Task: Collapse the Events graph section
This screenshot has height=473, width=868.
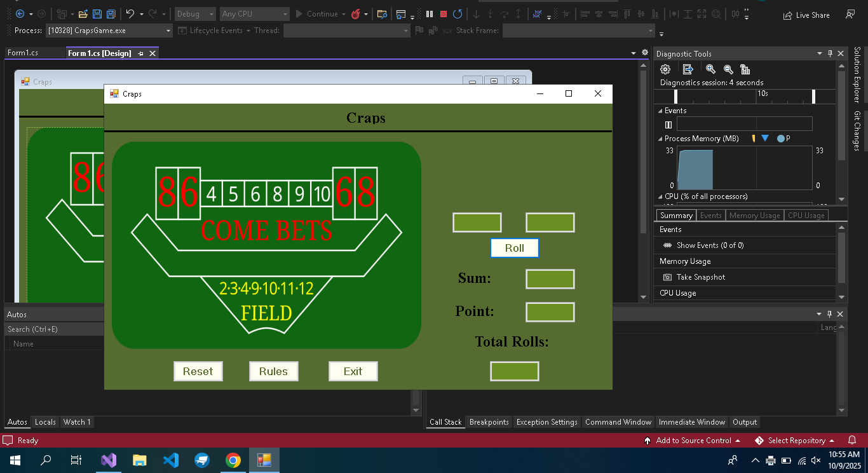Action: point(660,111)
